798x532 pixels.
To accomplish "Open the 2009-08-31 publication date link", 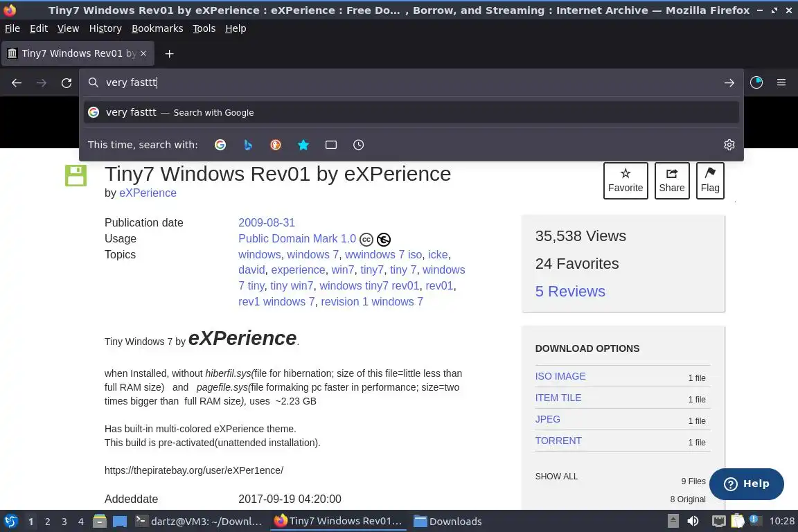I will [x=267, y=222].
